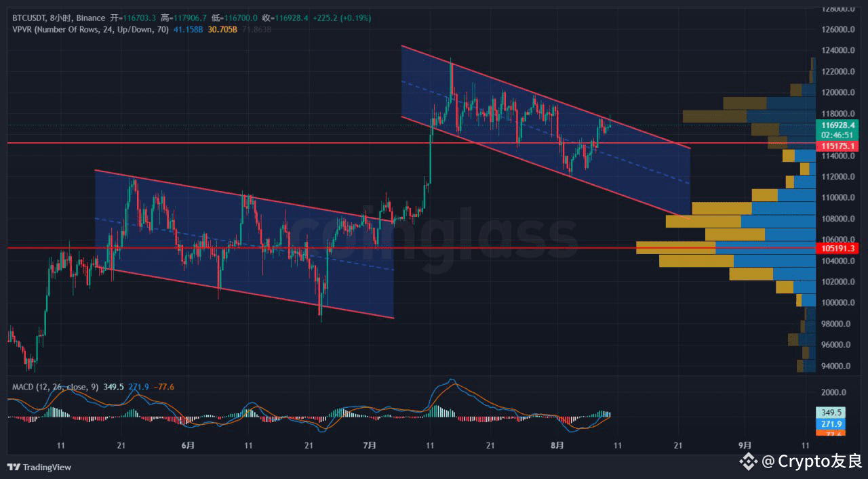Click the TradingView logo
The width and height of the screenshot is (868, 479).
[x=39, y=467]
